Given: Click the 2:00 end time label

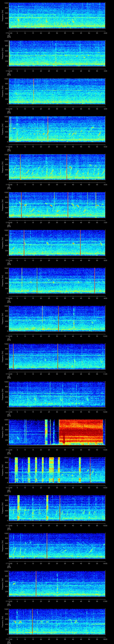Looking at the screenshot, I should (x=105, y=33).
